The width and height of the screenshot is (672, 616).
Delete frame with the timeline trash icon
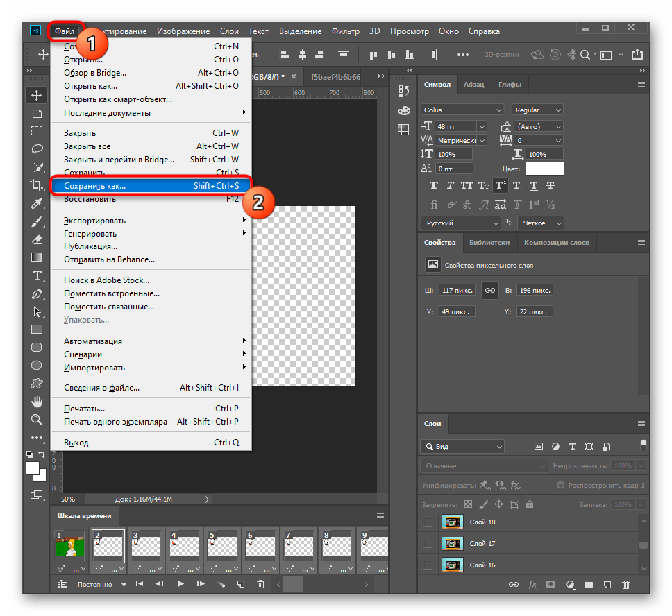[260, 584]
